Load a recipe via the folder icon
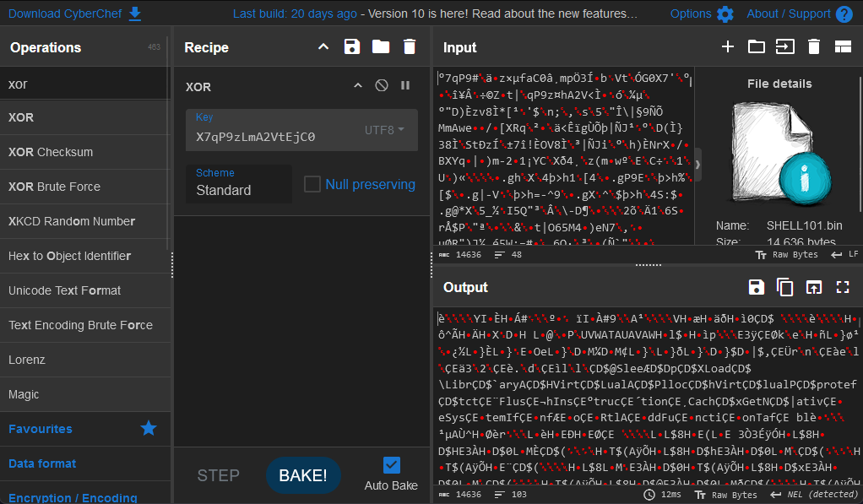This screenshot has width=863, height=504. click(x=381, y=47)
